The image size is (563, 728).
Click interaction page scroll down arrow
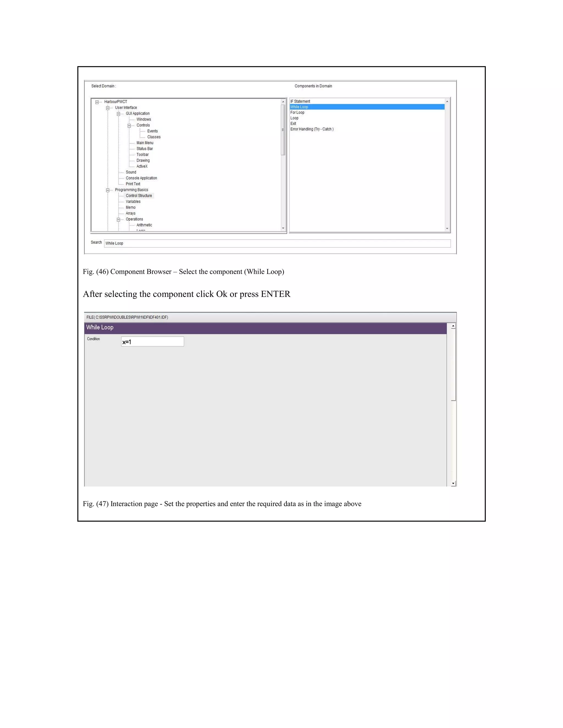[453, 483]
